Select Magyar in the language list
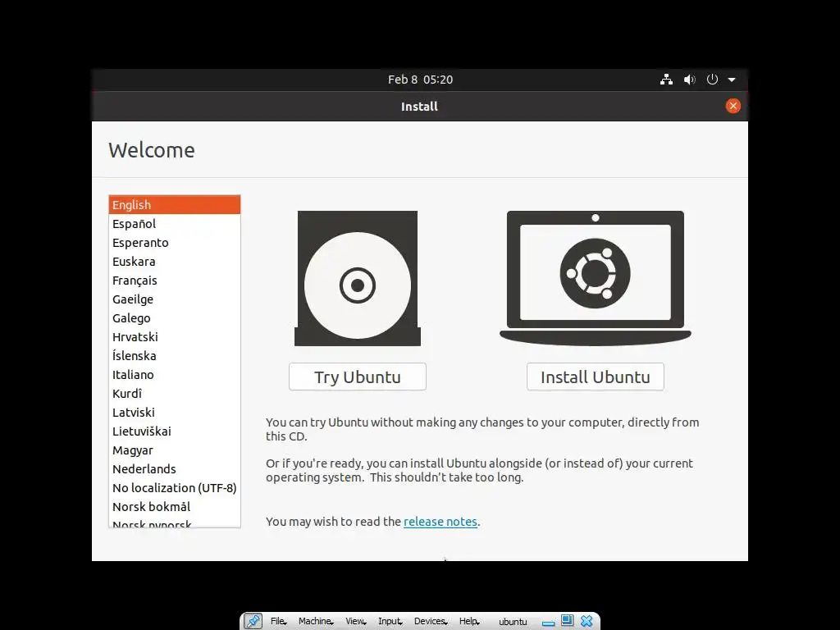Image resolution: width=840 pixels, height=630 pixels. [174, 450]
